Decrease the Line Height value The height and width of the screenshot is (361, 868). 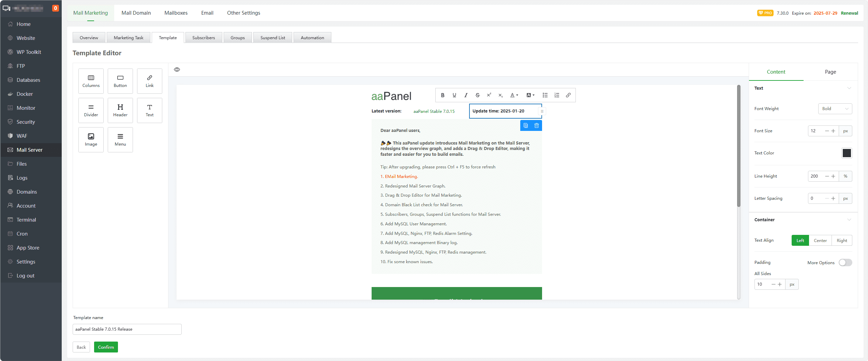point(827,176)
